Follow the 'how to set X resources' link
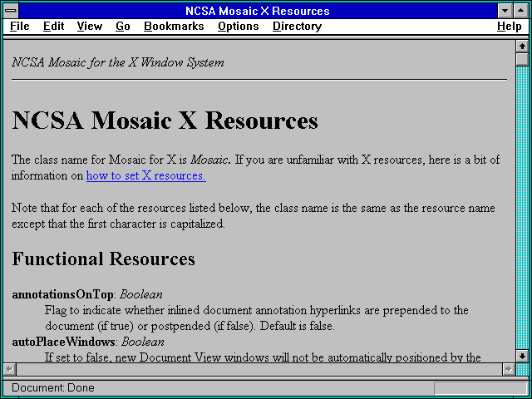Image resolution: width=532 pixels, height=399 pixels. click(146, 175)
